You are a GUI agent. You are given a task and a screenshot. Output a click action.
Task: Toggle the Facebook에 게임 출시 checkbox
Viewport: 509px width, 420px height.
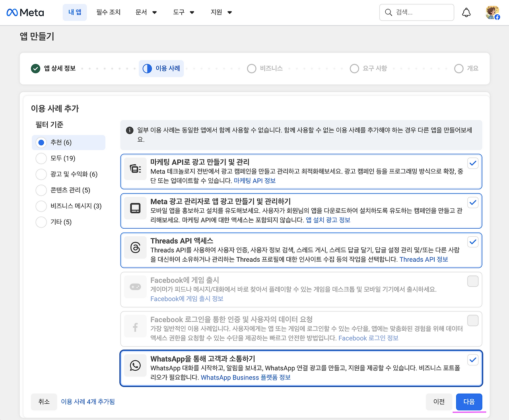point(473,281)
